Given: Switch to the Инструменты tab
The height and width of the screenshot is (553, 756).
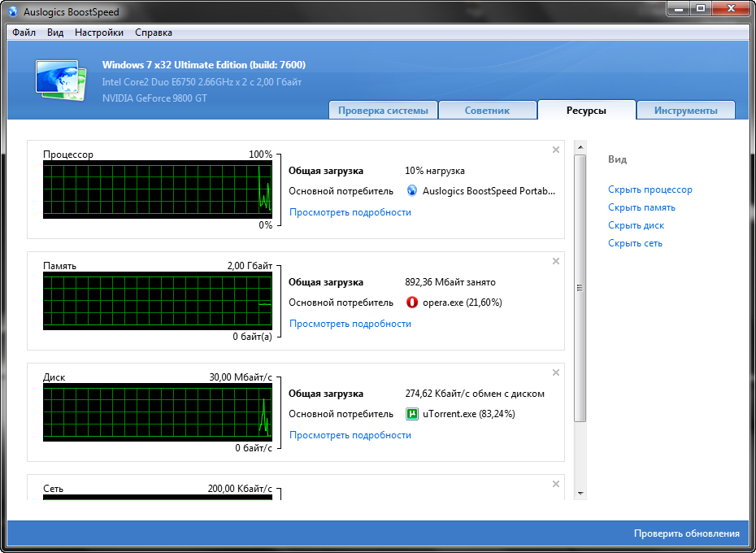Looking at the screenshot, I should [x=685, y=110].
